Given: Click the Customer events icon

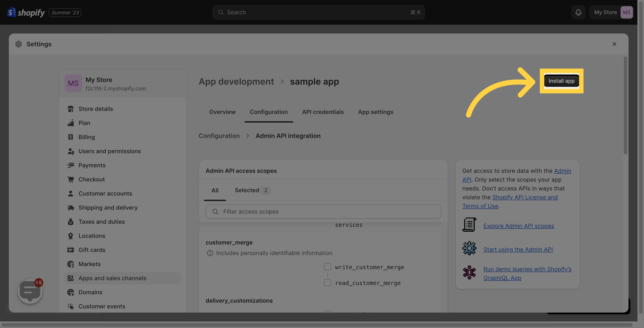Looking at the screenshot, I should click(70, 306).
